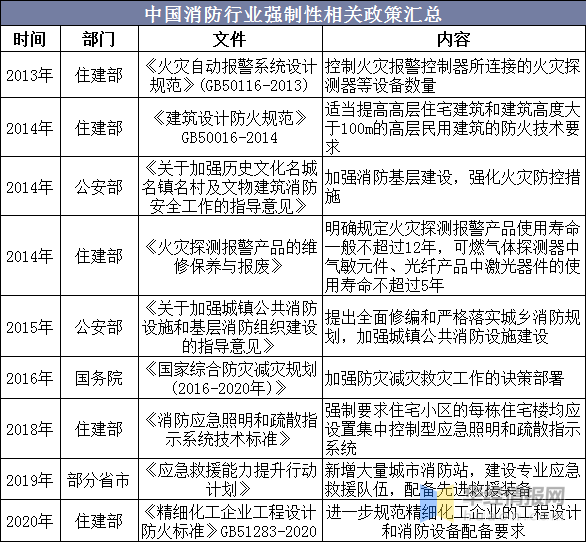Click the 2013年 time cell

pyautogui.click(x=30, y=75)
